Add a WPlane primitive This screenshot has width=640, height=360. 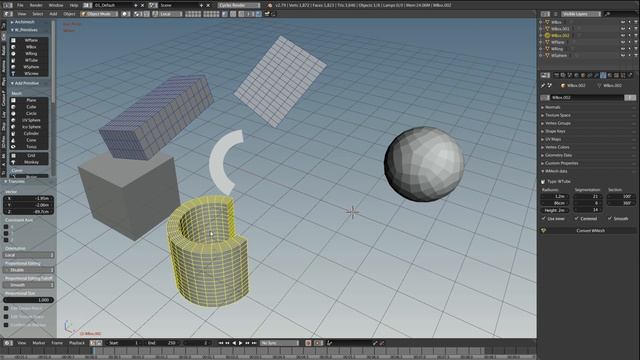click(x=29, y=40)
